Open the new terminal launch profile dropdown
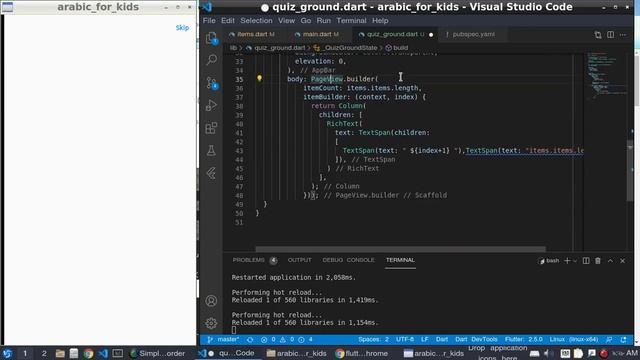Screen dimensions: 640x360 click(575, 261)
